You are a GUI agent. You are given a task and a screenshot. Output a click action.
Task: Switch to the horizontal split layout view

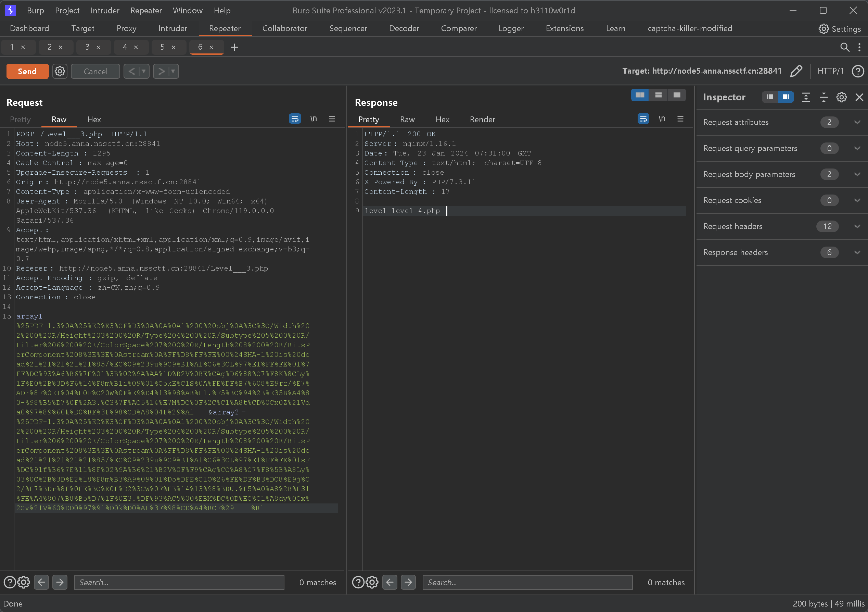coord(658,95)
